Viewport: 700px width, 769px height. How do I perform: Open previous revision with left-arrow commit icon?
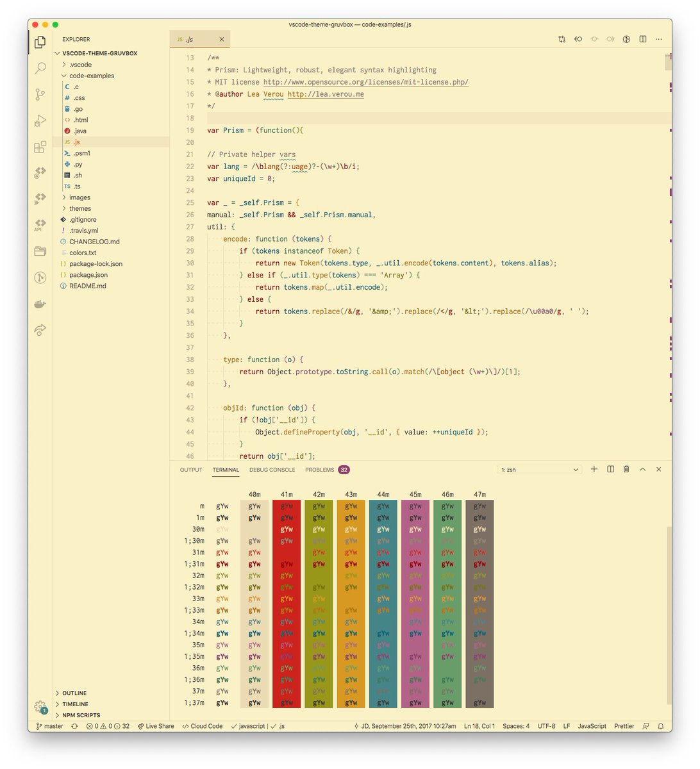coord(578,39)
